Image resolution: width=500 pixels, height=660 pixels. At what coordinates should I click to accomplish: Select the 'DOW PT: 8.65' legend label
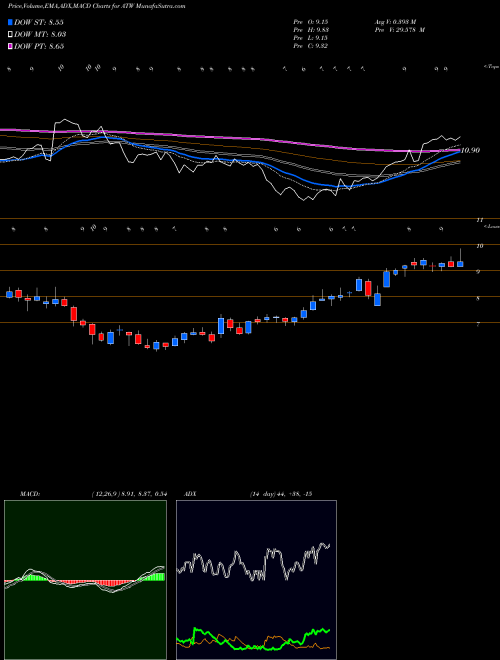pyautogui.click(x=39, y=46)
